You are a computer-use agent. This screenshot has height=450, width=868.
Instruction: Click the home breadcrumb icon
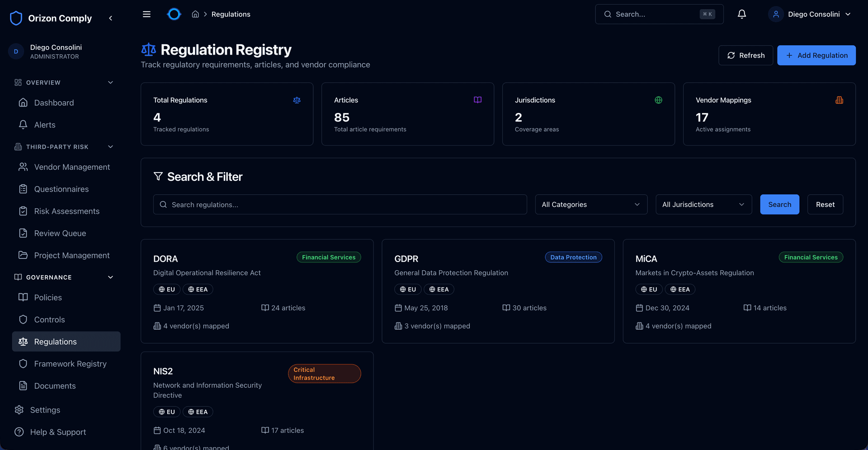tap(195, 14)
